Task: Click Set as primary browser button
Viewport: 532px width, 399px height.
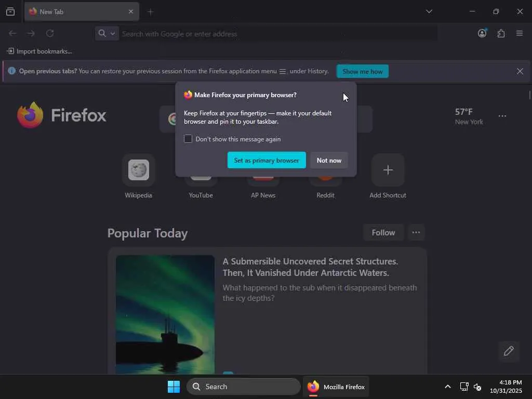Action: [x=267, y=160]
